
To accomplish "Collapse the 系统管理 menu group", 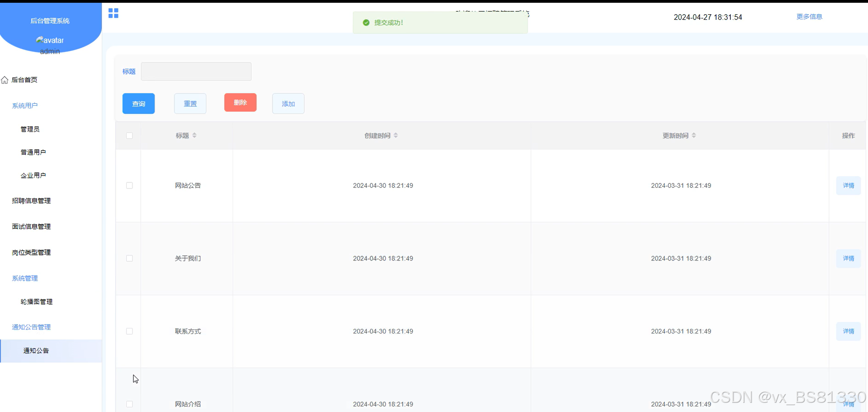I will (x=25, y=278).
